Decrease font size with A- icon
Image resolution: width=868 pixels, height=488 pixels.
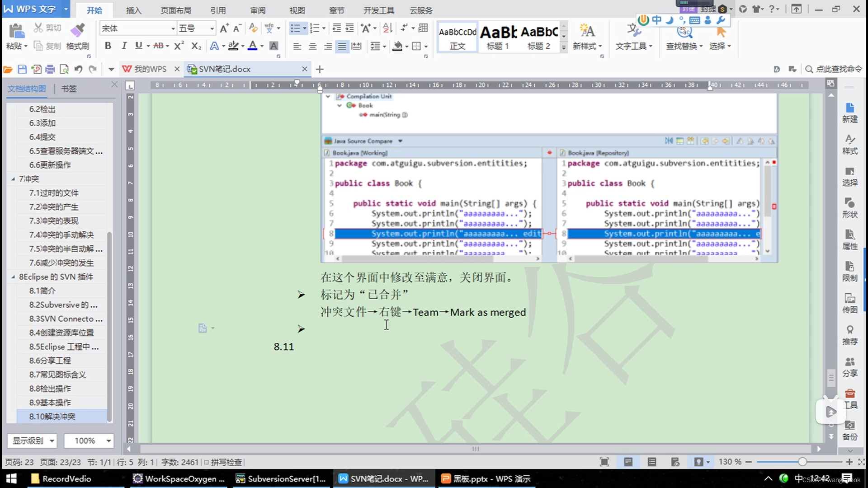pyautogui.click(x=237, y=28)
